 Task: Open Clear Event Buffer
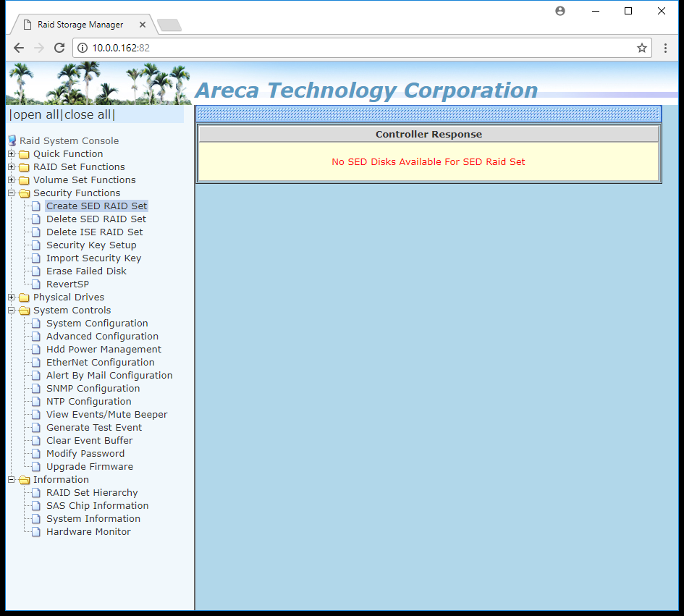pos(90,441)
